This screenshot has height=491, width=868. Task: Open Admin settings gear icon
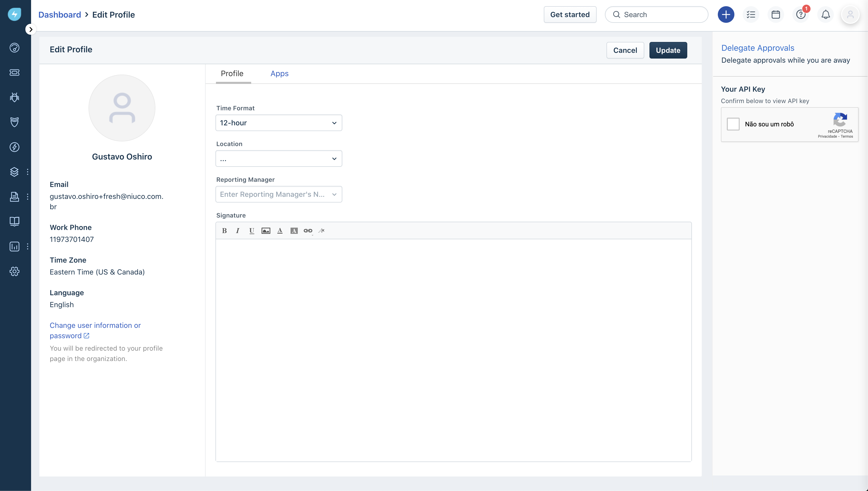pyautogui.click(x=14, y=271)
